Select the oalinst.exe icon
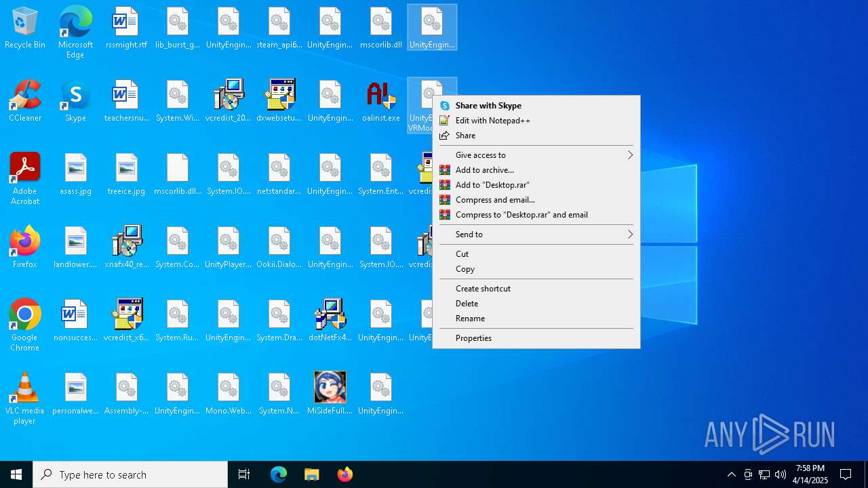Viewport: 868px width, 488px height. click(x=381, y=101)
